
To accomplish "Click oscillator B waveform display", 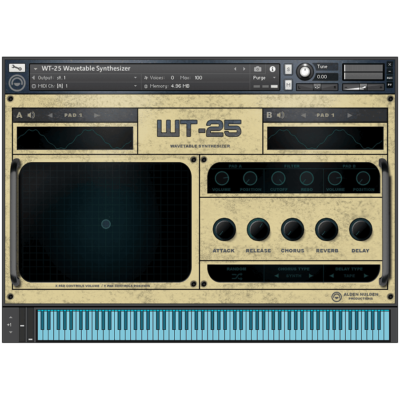I will (325, 138).
